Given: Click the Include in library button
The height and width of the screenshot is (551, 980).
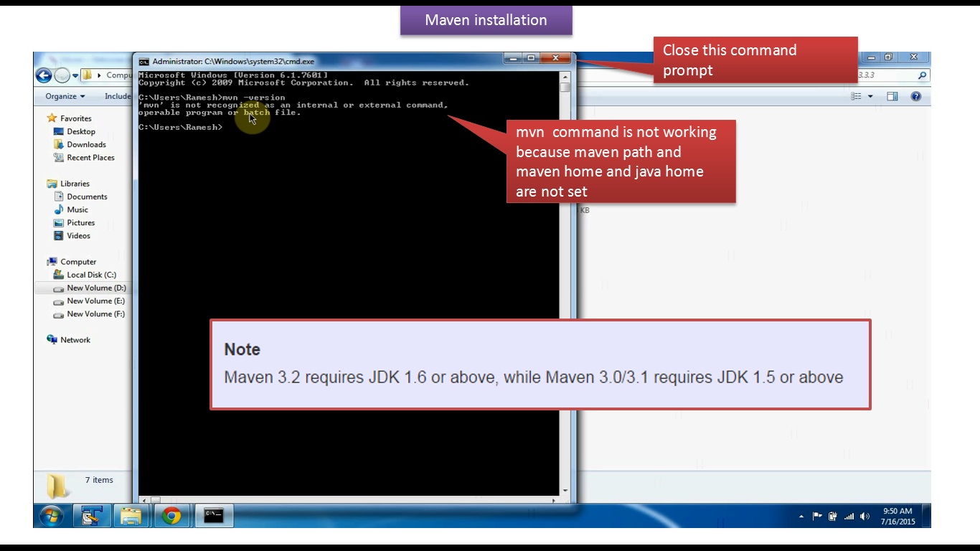Looking at the screenshot, I should pyautogui.click(x=118, y=96).
